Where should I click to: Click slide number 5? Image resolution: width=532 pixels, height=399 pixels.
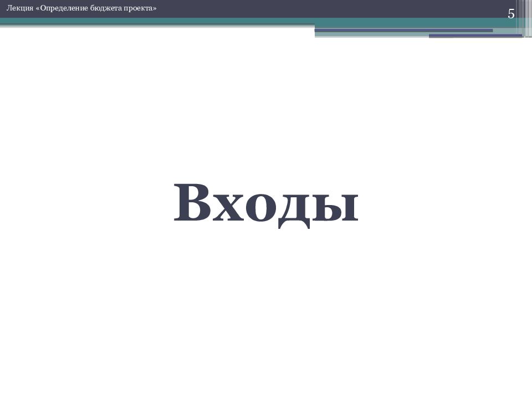(x=511, y=14)
